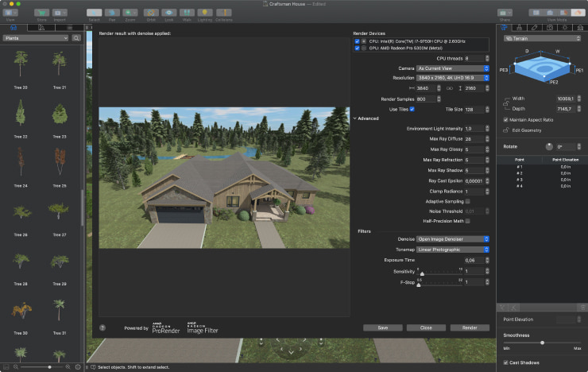Click the help question mark icon
The height and width of the screenshot is (372, 588).
103,327
